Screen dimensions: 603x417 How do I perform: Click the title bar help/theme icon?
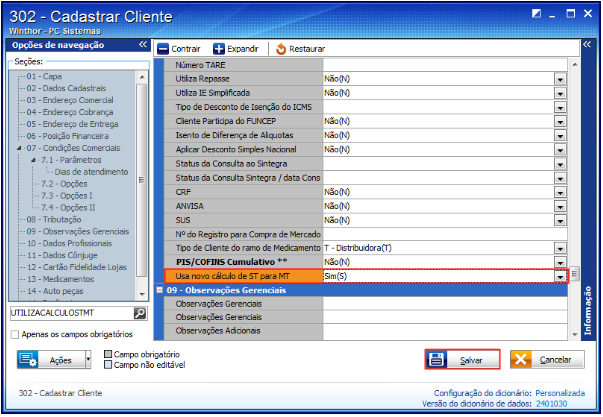coord(536,14)
